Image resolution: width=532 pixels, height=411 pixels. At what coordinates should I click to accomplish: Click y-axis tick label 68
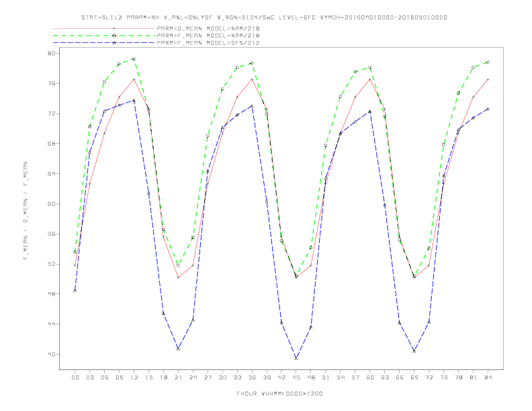[x=51, y=144]
